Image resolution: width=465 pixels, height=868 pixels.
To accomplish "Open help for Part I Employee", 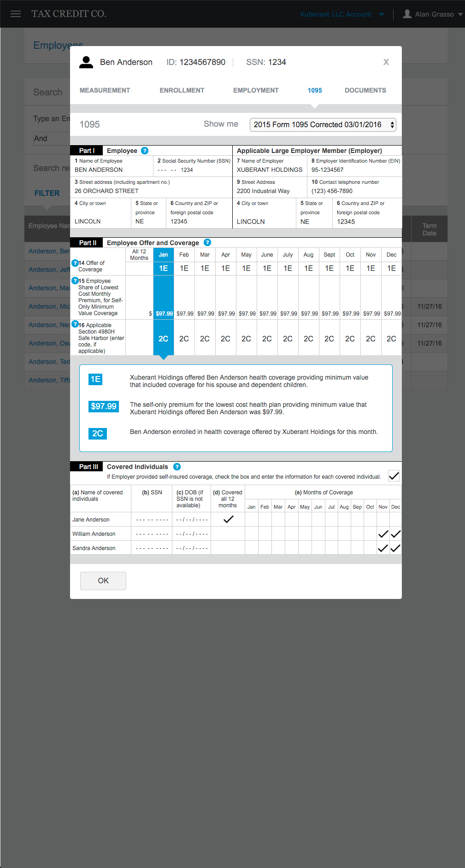I will (145, 151).
